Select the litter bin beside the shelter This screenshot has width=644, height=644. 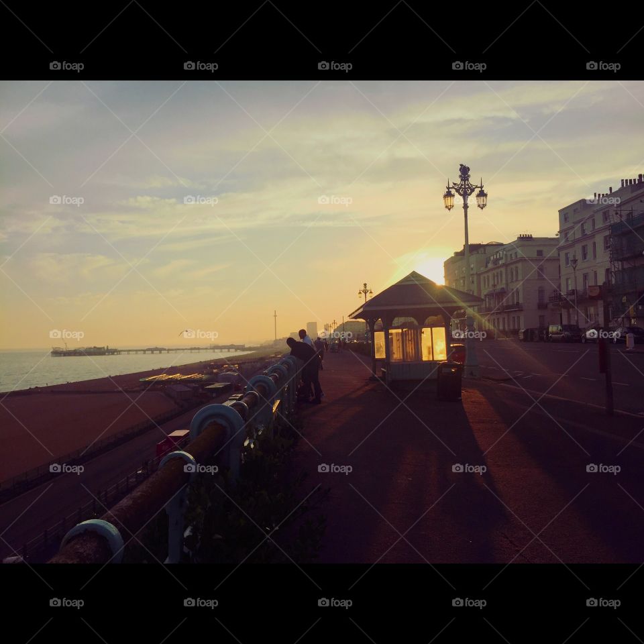point(449,381)
